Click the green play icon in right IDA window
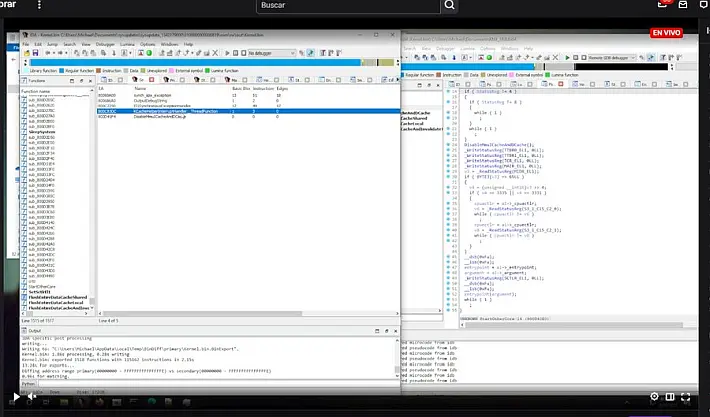Viewport: 710px width, 417px height. click(567, 58)
